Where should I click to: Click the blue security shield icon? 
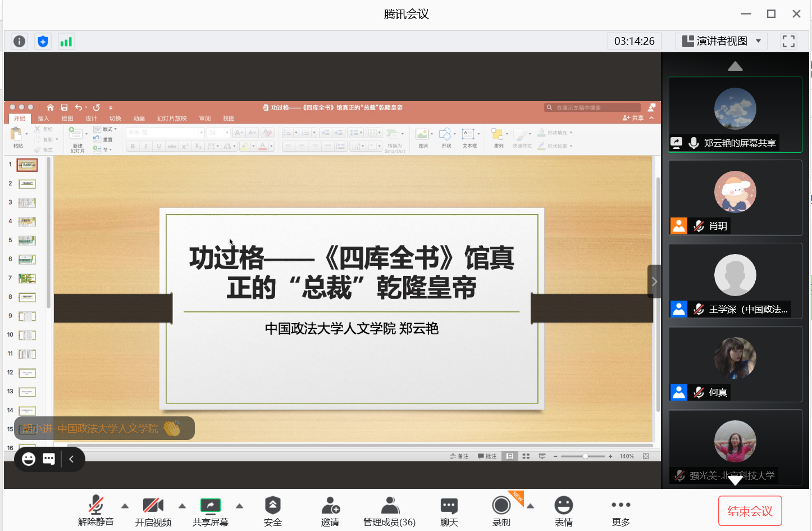click(x=43, y=42)
